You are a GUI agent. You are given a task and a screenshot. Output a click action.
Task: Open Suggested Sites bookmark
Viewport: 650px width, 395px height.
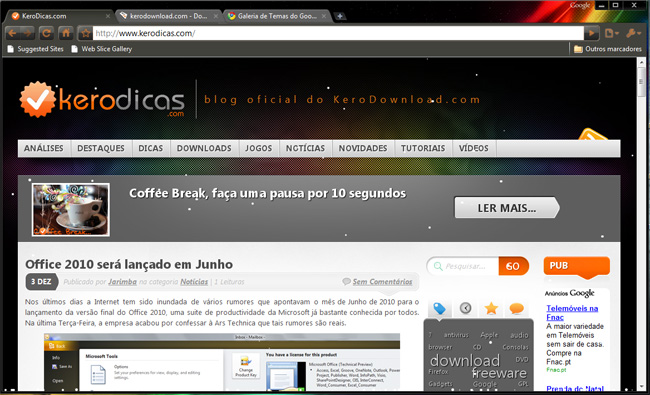[x=36, y=49]
